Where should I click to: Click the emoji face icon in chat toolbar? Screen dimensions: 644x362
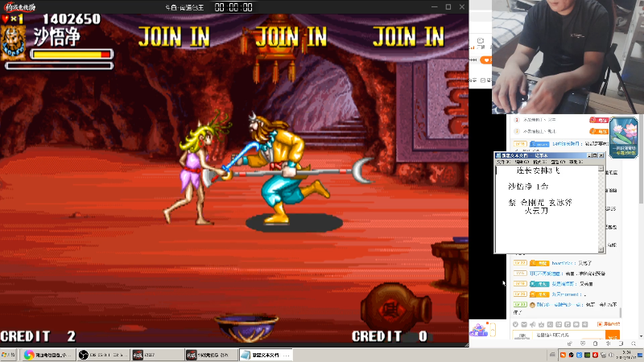[x=515, y=325]
